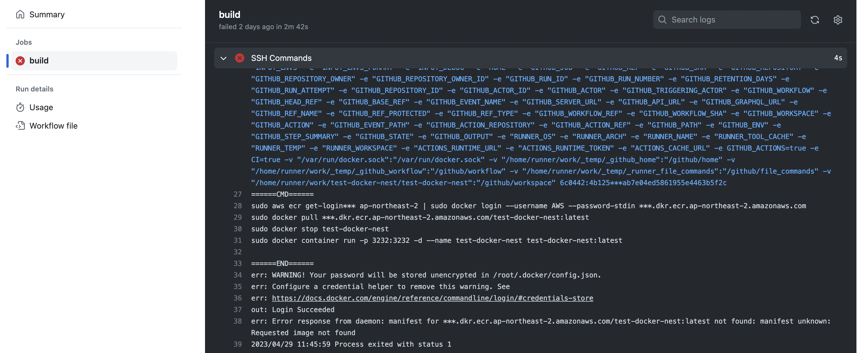Open the Usage run details
This screenshot has height=353, width=868.
[x=41, y=107]
